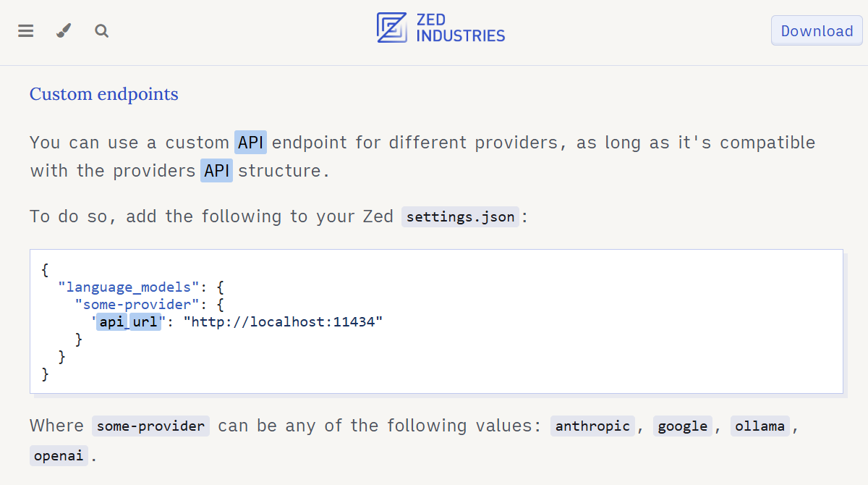Click the openai inline code tag
The width and height of the screenshot is (868, 485).
tap(59, 456)
